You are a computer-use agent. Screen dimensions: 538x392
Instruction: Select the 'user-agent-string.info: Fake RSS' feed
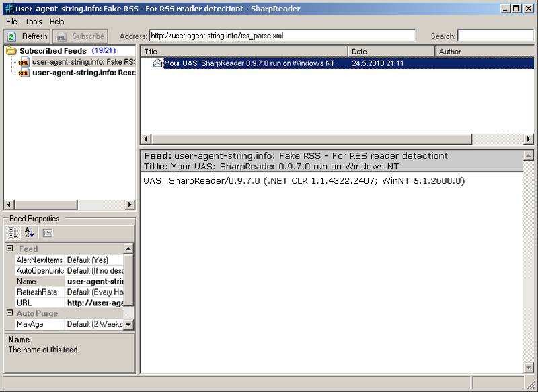tap(83, 62)
